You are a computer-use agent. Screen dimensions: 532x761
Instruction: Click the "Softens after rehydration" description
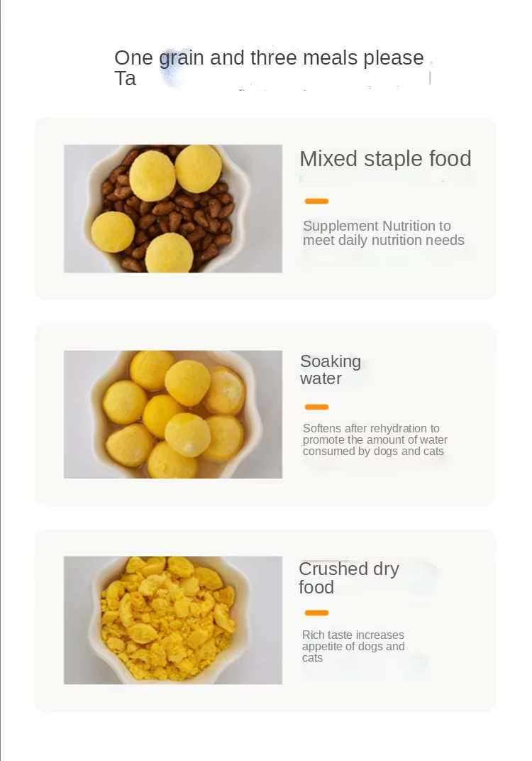pos(371,429)
